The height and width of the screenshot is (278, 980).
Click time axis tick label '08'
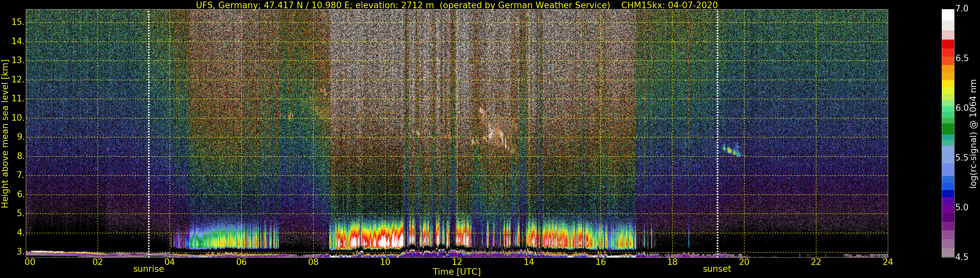pyautogui.click(x=313, y=262)
